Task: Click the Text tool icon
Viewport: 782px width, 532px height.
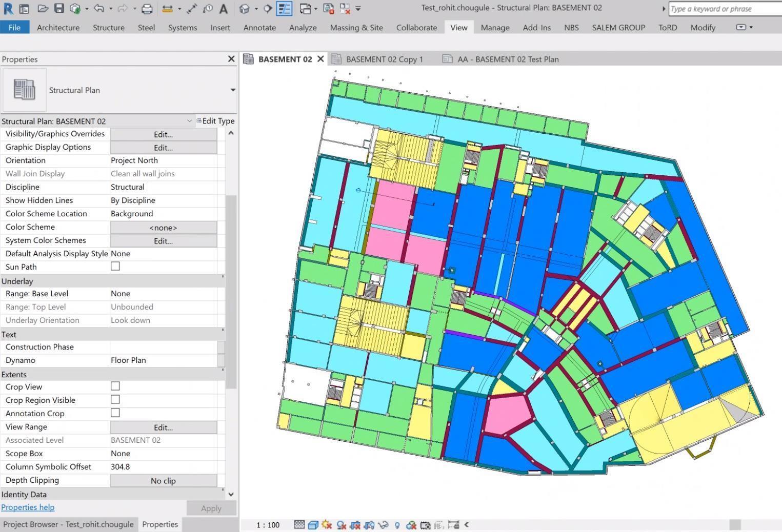Action: tap(224, 9)
